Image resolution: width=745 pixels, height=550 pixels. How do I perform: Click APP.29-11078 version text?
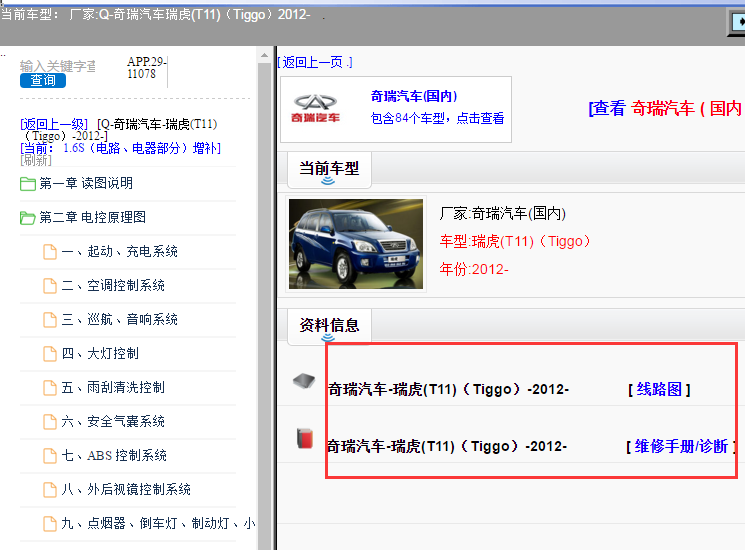pos(146,67)
